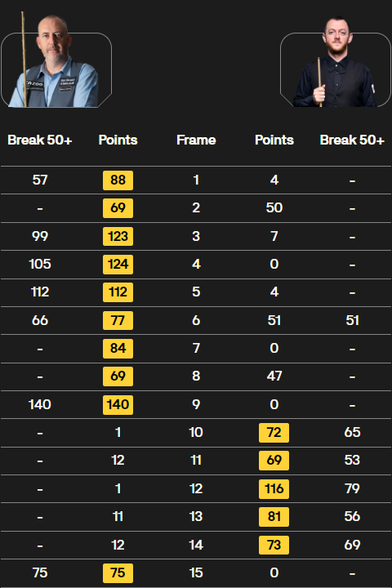Click the highlighted 81 score in frame 13
The width and height of the screenshot is (392, 588).
[274, 517]
